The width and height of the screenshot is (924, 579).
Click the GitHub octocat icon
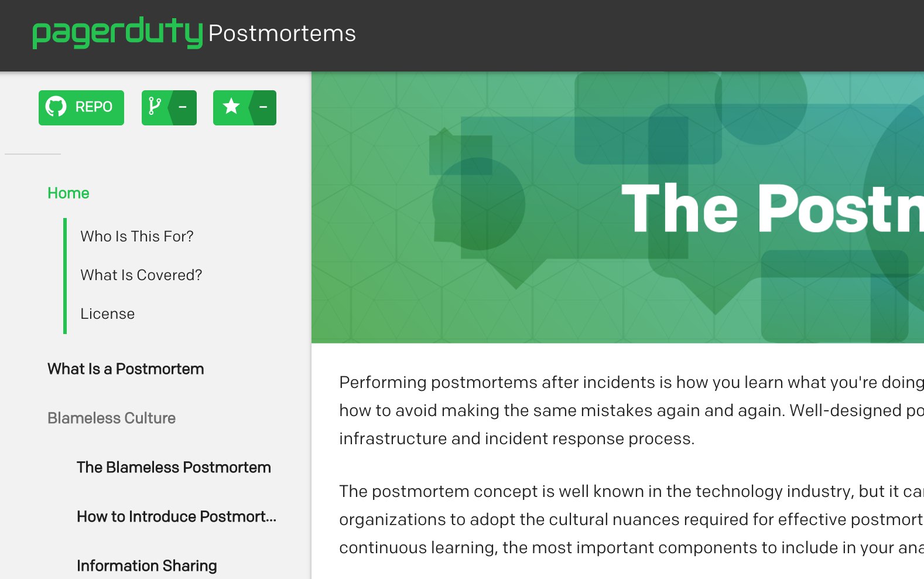coord(56,107)
